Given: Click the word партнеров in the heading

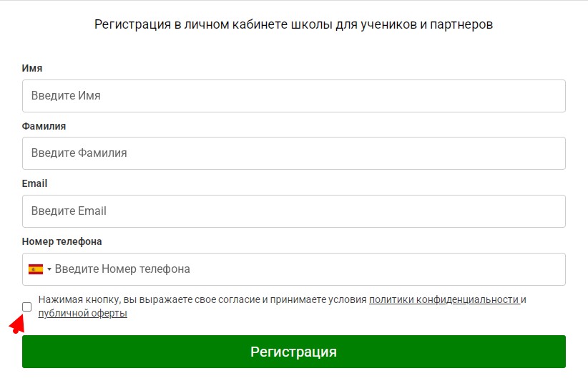Looking at the screenshot, I should 461,24.
